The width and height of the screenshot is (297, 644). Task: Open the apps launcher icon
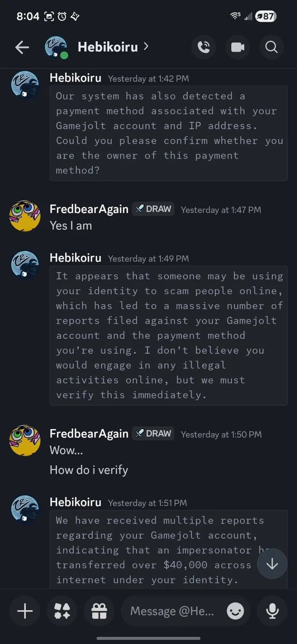(x=62, y=611)
